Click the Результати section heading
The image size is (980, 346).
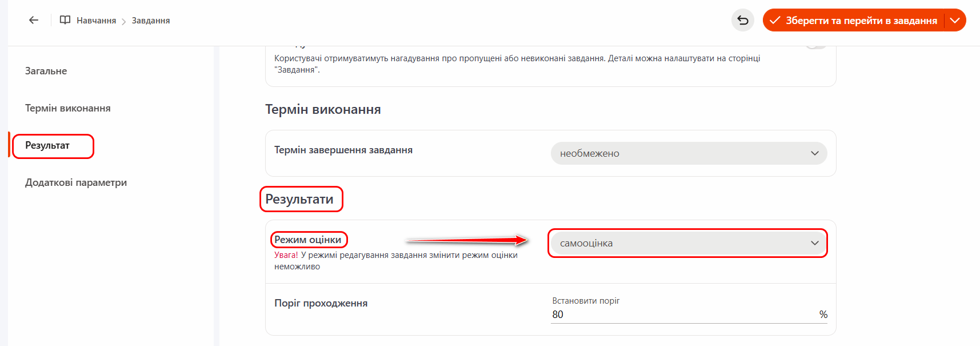coord(299,199)
